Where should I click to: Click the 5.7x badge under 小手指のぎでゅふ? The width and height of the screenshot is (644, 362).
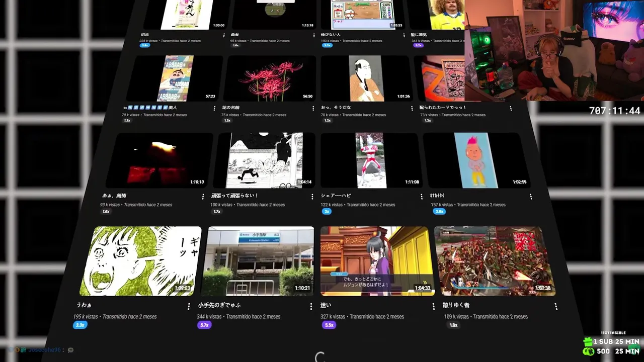tap(204, 325)
